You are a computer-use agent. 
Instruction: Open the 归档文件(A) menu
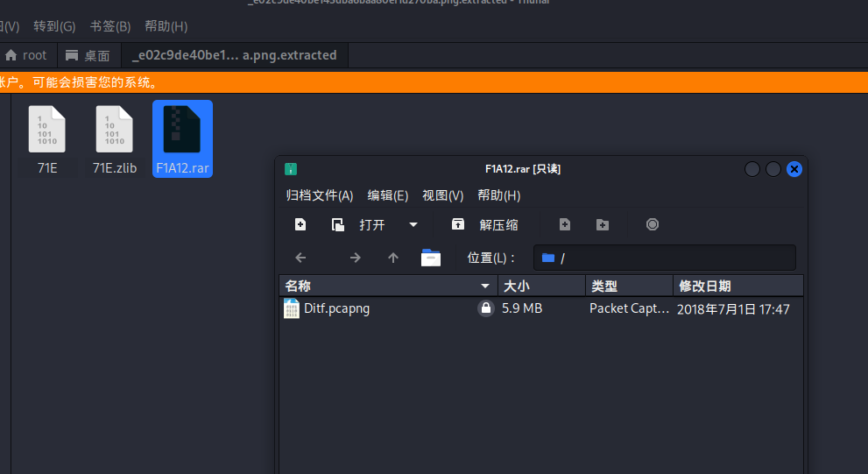tap(320, 195)
